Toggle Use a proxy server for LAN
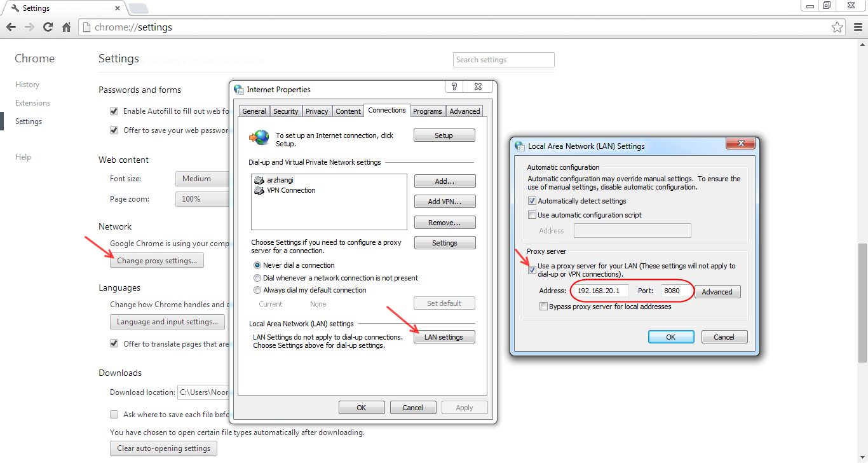Image resolution: width=868 pixels, height=463 pixels. [532, 270]
